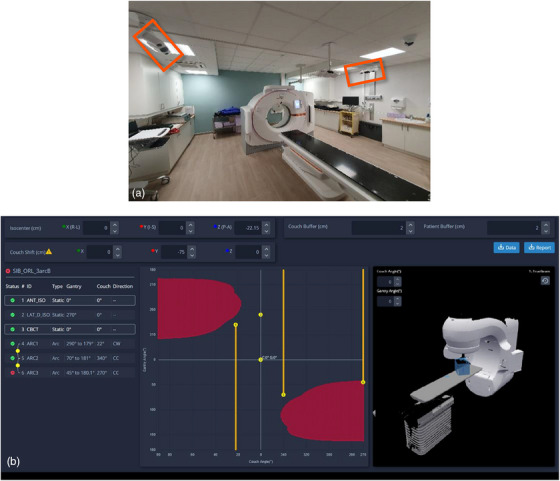560x481 pixels.
Task: Increase Patient Buffer value
Action: click(545, 225)
